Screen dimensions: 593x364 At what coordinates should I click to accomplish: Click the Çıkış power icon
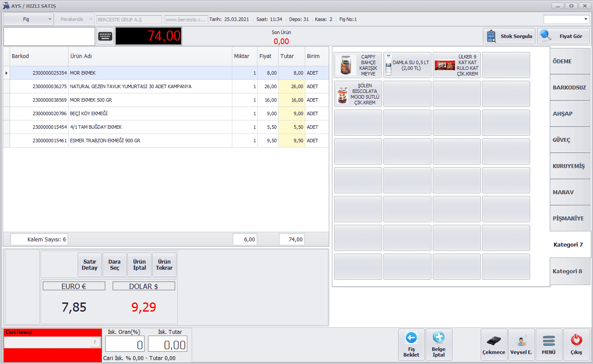click(x=576, y=344)
